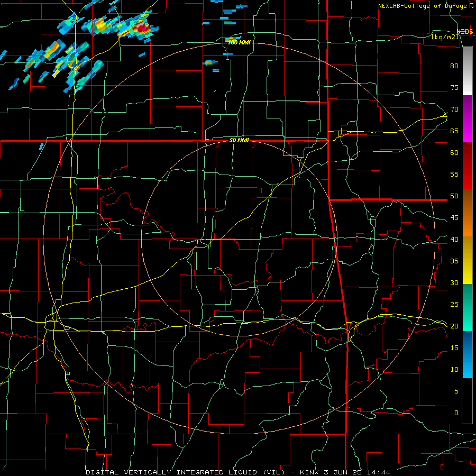Click the color scale value 0
This screenshot has width=476, height=476.
coord(456,413)
